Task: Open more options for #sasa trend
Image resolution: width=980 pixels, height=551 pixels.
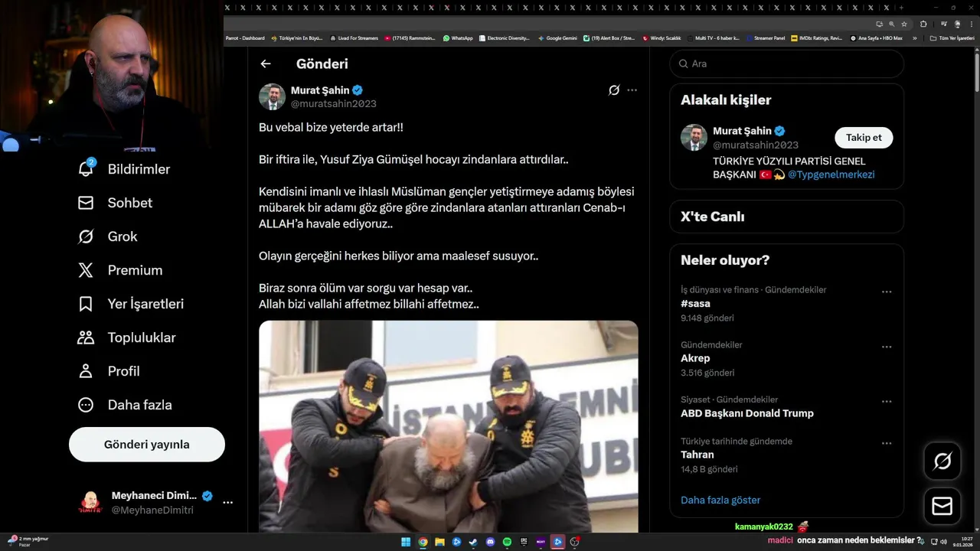Action: [887, 292]
